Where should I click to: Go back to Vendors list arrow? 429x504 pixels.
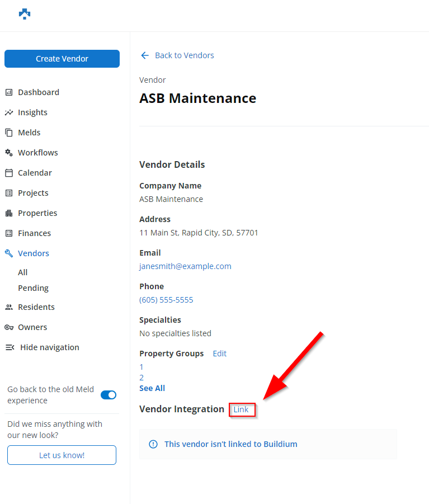tap(145, 55)
